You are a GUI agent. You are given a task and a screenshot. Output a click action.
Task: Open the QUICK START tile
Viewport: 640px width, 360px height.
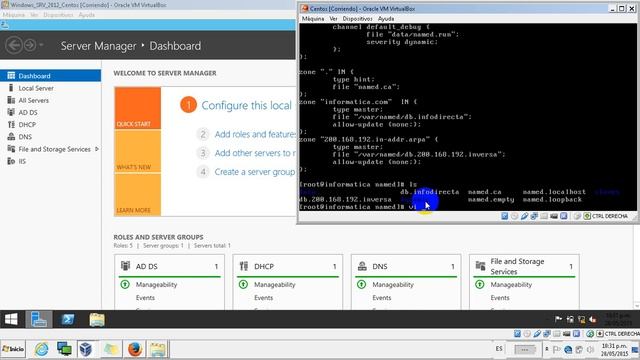[138, 108]
